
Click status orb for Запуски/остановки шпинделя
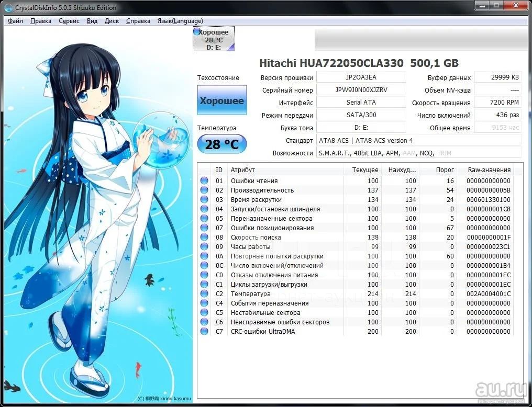[x=204, y=209]
